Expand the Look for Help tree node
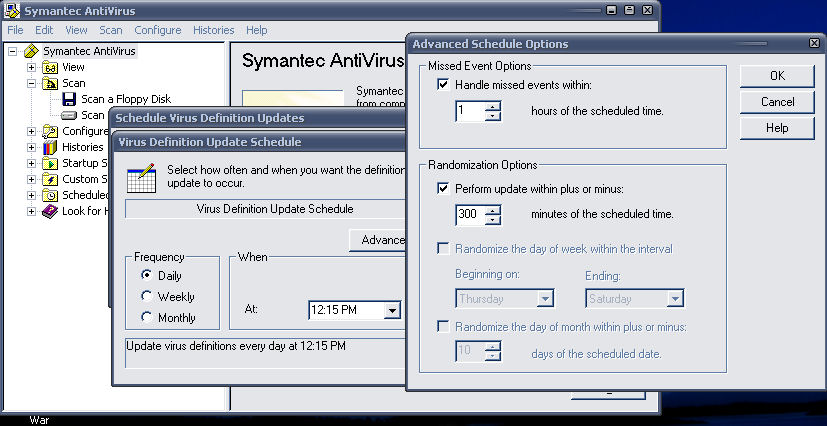This screenshot has height=426, width=827. (x=32, y=211)
